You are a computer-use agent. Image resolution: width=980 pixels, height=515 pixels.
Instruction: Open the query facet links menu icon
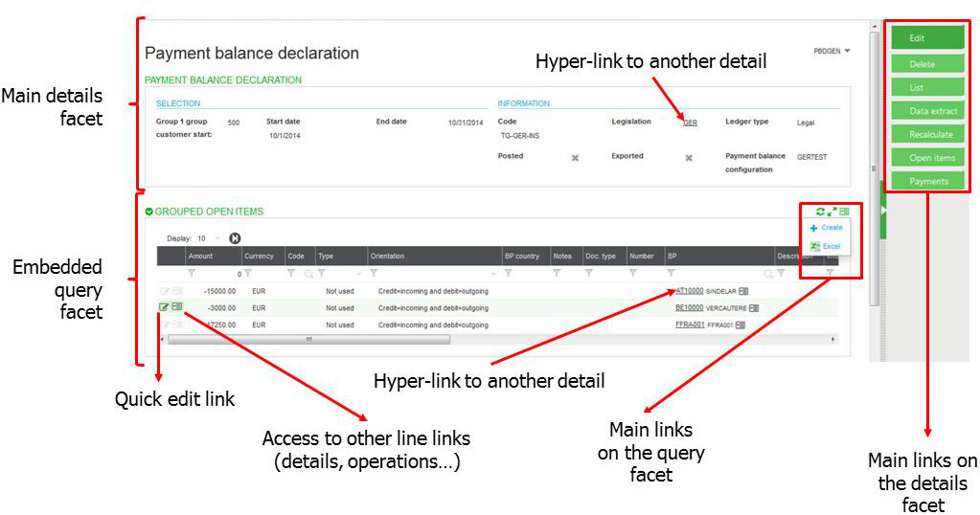point(844,212)
